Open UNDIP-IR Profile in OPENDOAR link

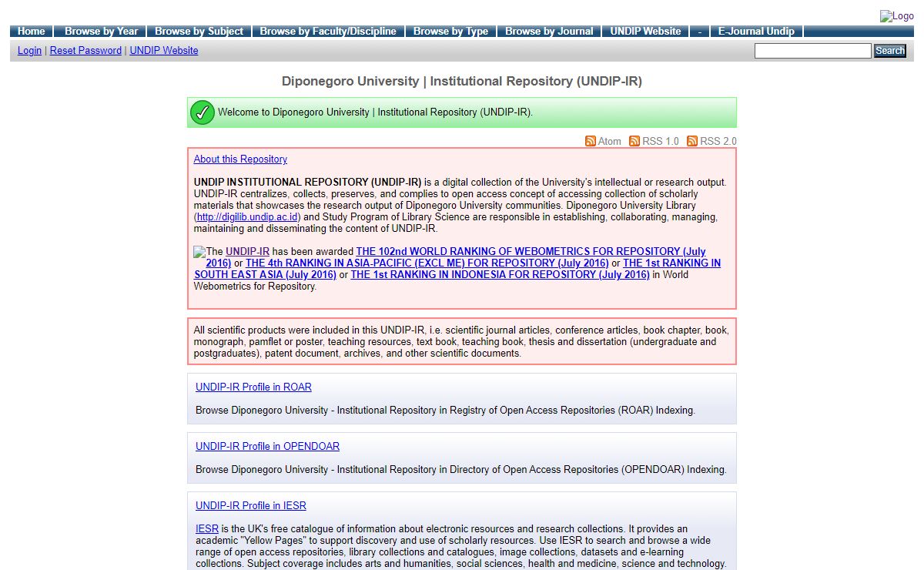[267, 446]
